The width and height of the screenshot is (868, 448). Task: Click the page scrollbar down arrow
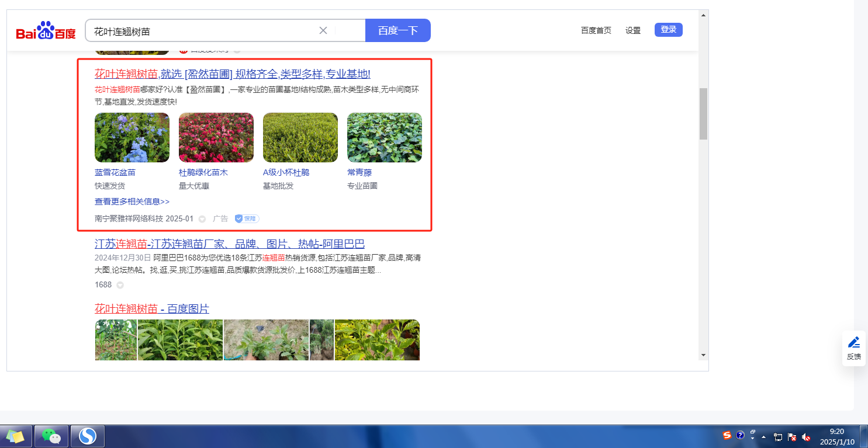pyautogui.click(x=703, y=355)
